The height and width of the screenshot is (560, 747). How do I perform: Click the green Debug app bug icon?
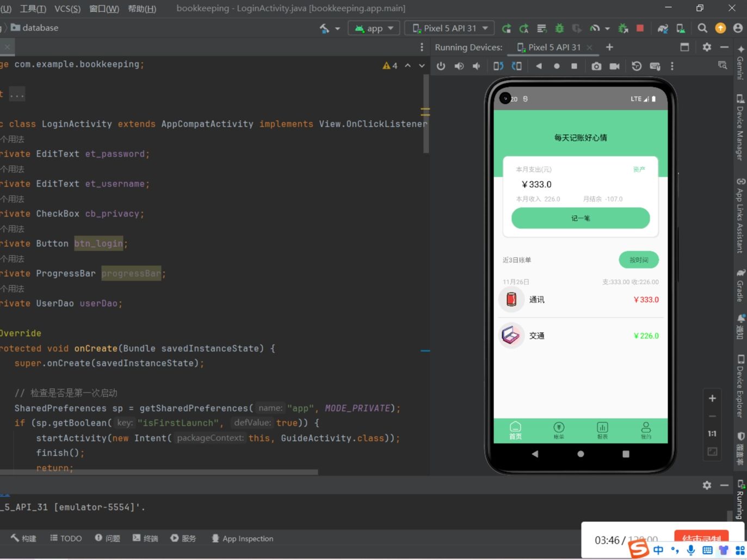click(559, 28)
